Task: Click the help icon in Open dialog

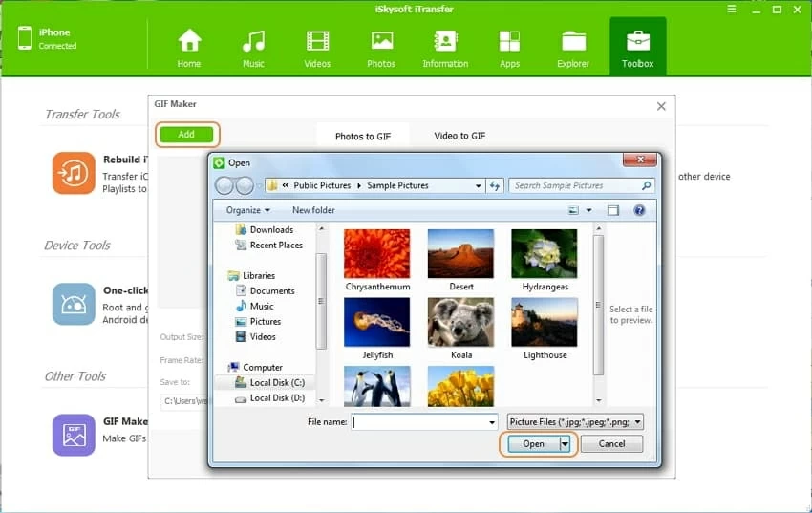Action: [639, 210]
